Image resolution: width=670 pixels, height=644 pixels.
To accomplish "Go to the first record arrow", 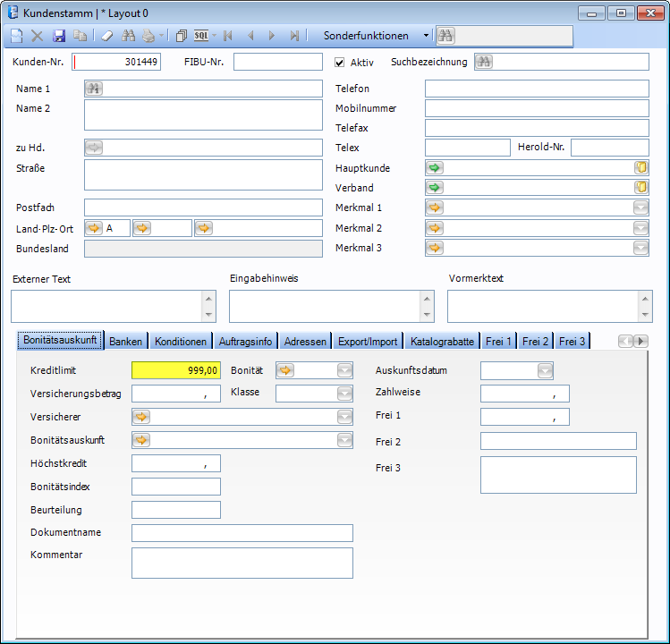I will (x=228, y=36).
